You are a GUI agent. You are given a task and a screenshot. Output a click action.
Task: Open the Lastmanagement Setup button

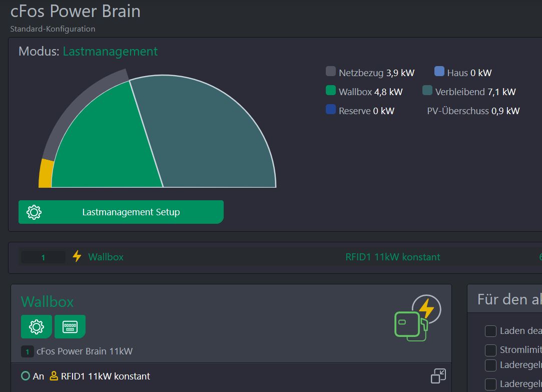coord(121,212)
